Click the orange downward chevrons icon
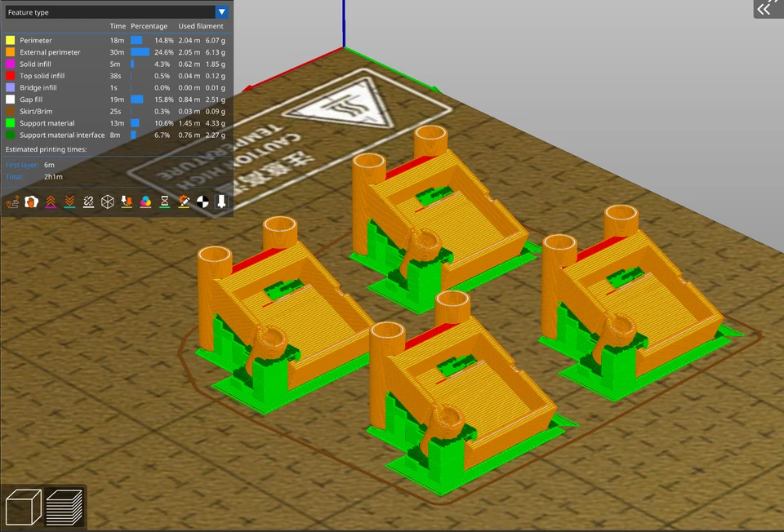Screen dimensions: 784x532 [70, 202]
